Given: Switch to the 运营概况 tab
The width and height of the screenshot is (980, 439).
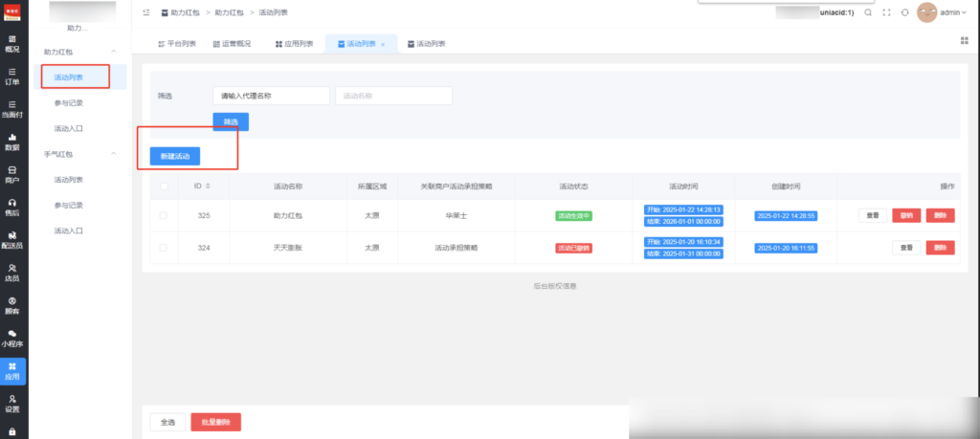Looking at the screenshot, I should tap(231, 44).
